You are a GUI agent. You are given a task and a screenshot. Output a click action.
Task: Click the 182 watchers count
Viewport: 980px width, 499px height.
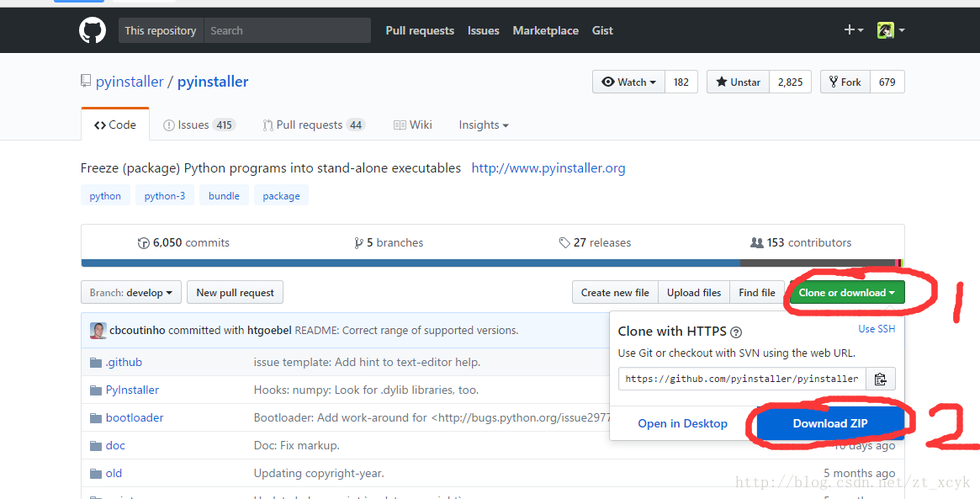click(x=681, y=82)
